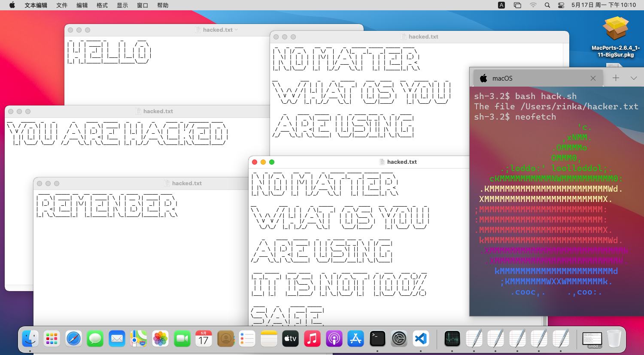Open Control Center in menu bar
644x355 pixels.
[561, 5]
